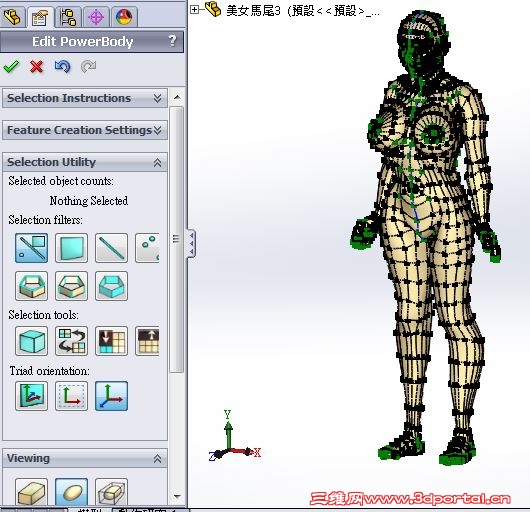Click the greyed redo arrow
Viewport: 530px width, 512px height.
click(89, 66)
